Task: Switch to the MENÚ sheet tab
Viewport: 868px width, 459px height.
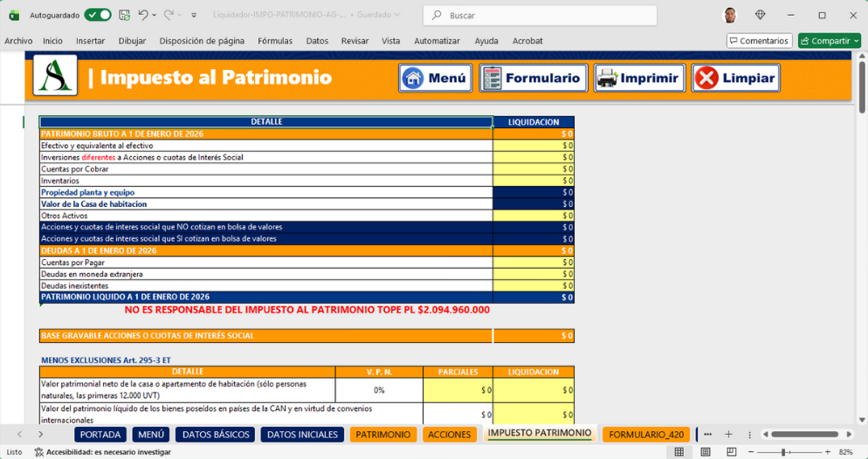Action: 151,435
